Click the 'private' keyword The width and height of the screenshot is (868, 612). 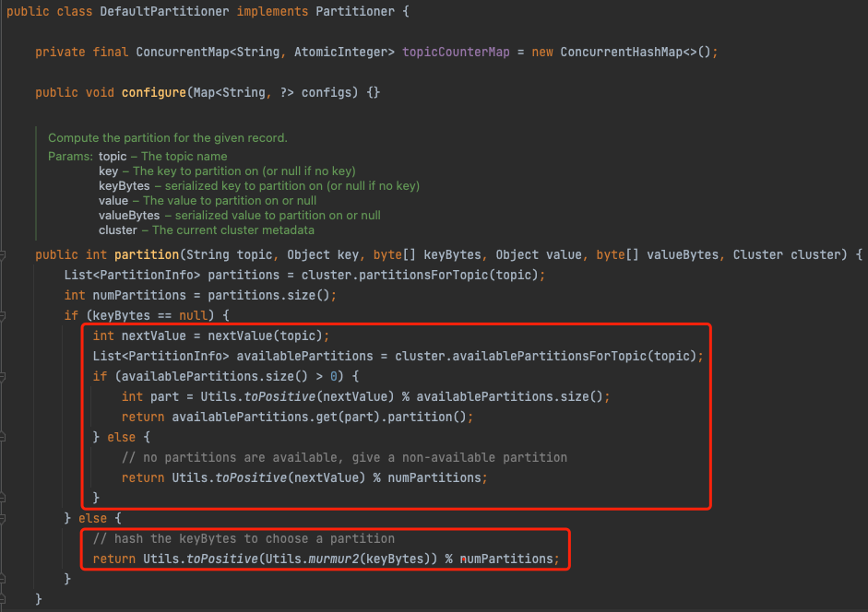click(x=60, y=52)
